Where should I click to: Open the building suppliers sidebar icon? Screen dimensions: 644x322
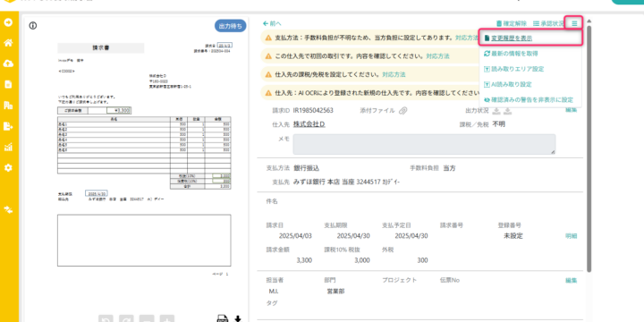pyautogui.click(x=8, y=106)
